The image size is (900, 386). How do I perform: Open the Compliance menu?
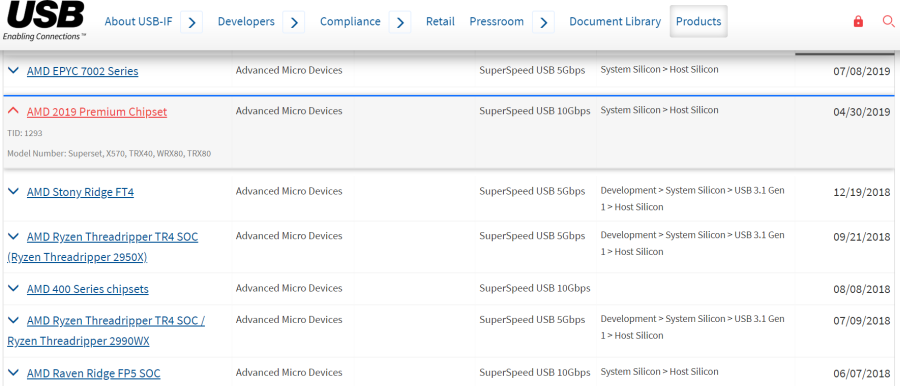click(350, 22)
